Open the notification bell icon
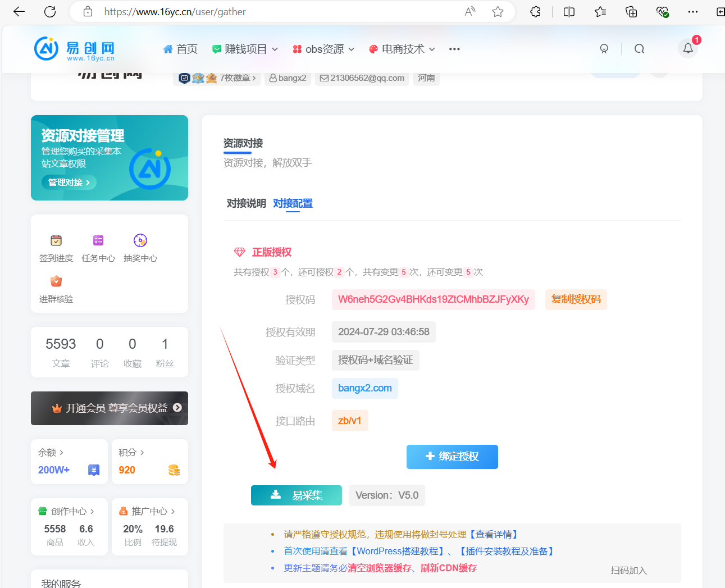The width and height of the screenshot is (725, 588). tap(688, 49)
